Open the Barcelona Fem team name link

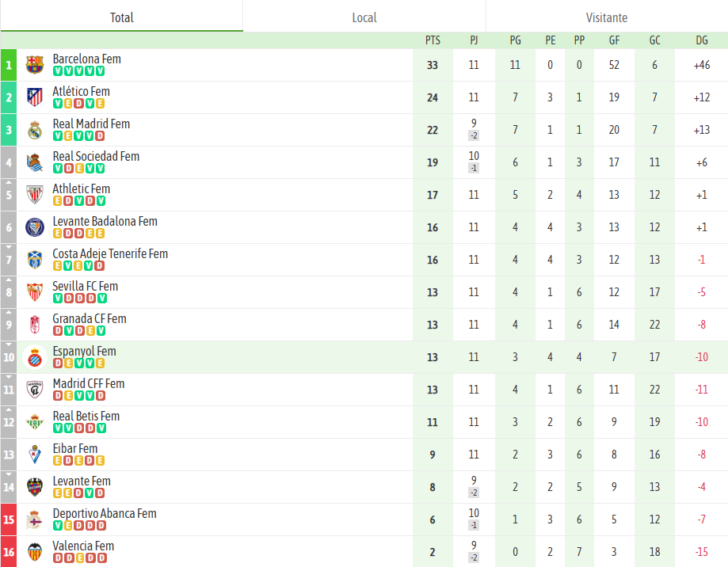[86, 59]
